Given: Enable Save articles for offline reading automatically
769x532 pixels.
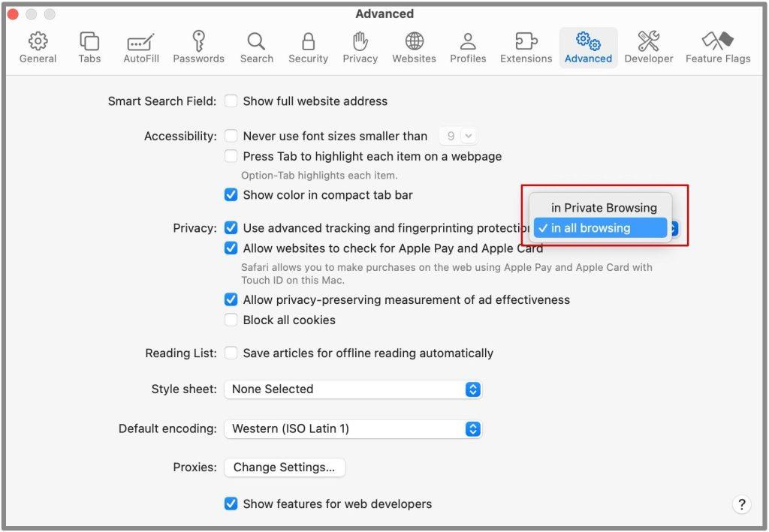Looking at the screenshot, I should coord(231,353).
